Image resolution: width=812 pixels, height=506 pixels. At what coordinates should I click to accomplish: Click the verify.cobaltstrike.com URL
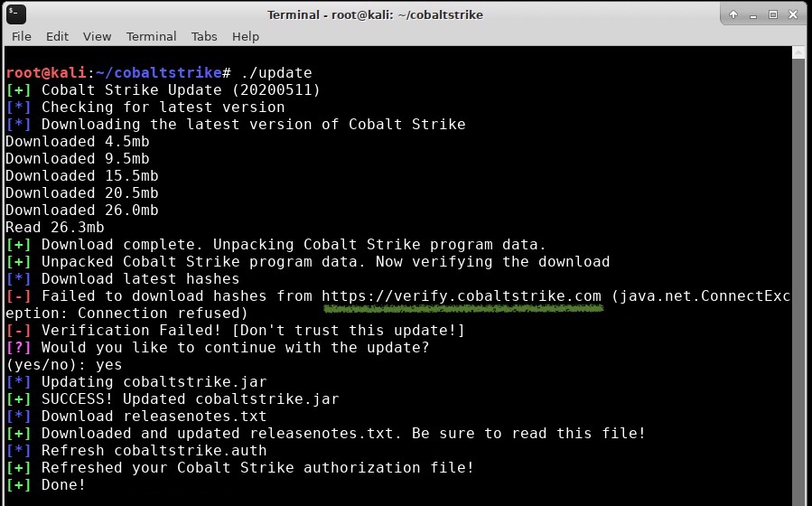pos(461,296)
